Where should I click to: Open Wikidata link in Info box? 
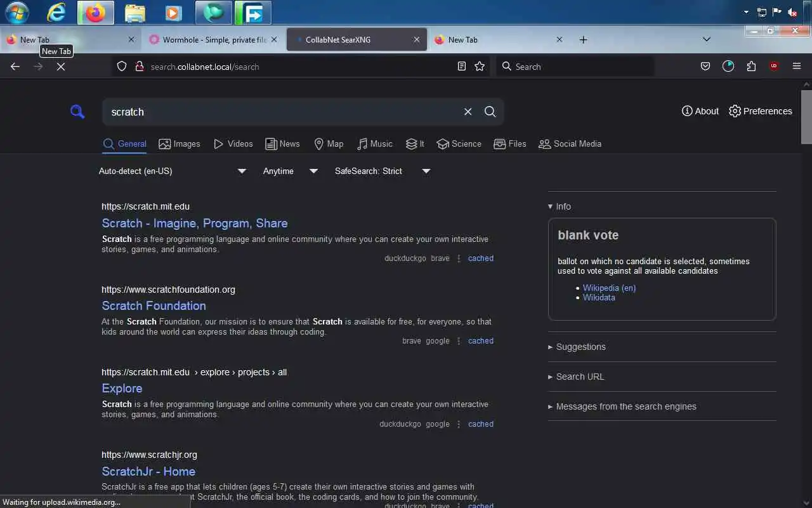tap(599, 297)
